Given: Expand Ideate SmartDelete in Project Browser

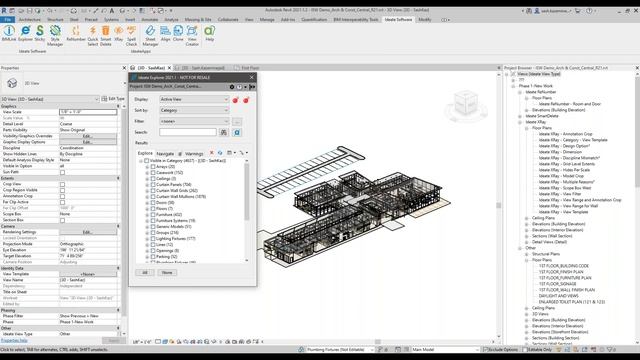Looking at the screenshot, I should pyautogui.click(x=520, y=116).
